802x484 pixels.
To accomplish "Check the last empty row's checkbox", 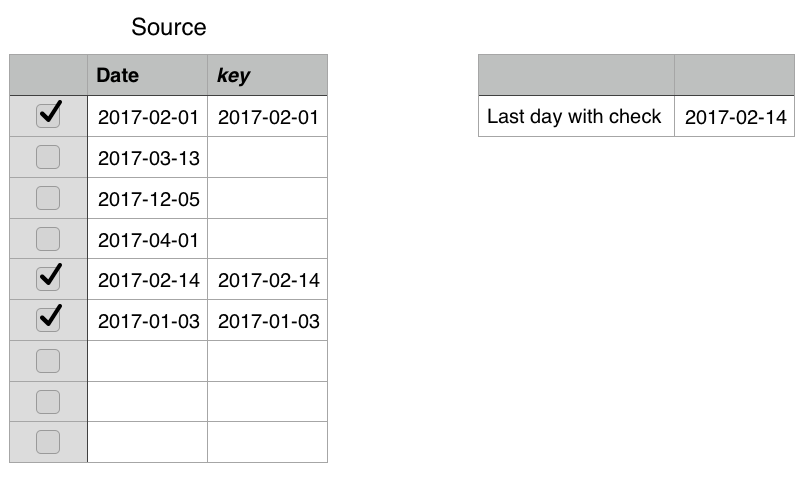I will point(48,442).
